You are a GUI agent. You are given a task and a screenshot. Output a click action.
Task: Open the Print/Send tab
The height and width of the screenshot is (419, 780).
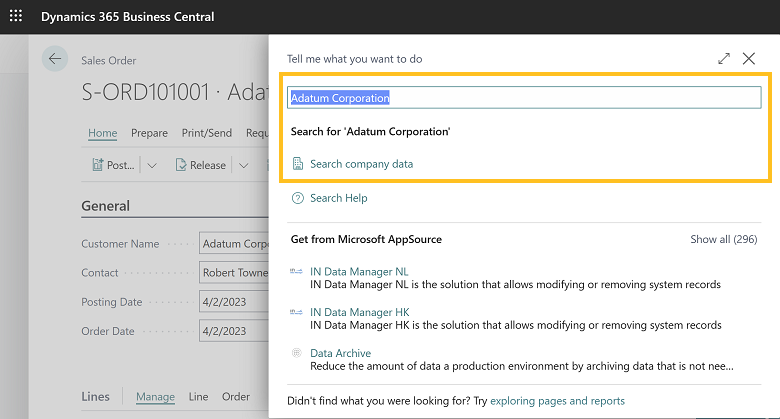[206, 133]
